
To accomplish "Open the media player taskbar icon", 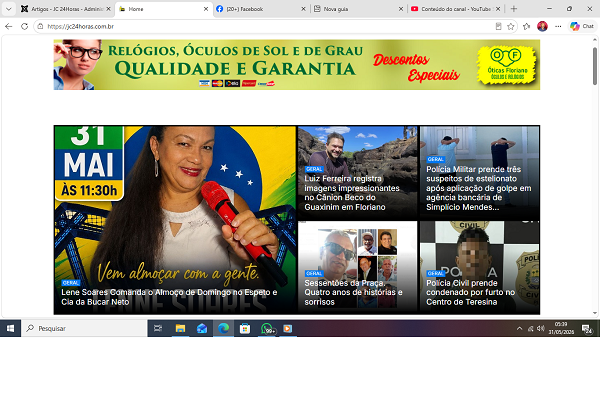I will click(288, 328).
